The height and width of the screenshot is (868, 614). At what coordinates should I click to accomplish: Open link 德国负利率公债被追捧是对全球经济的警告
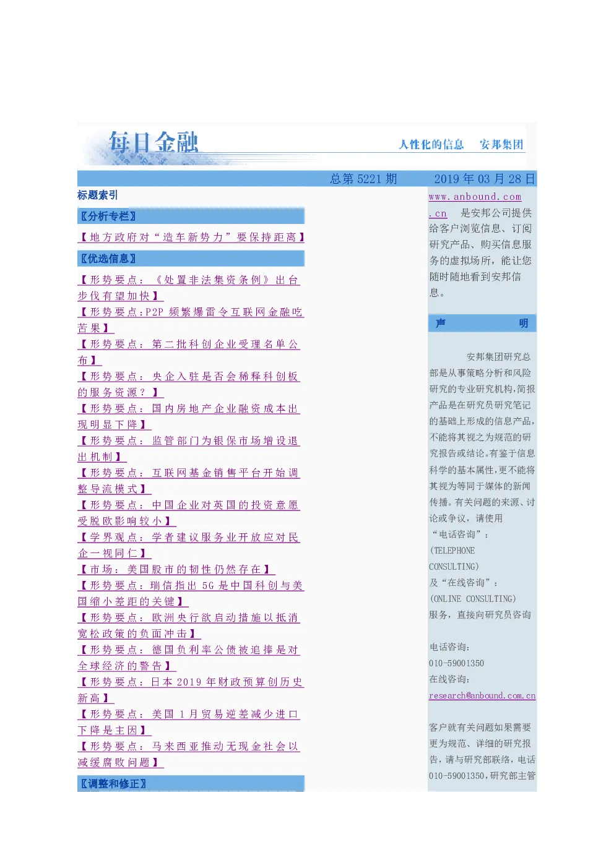[189, 658]
